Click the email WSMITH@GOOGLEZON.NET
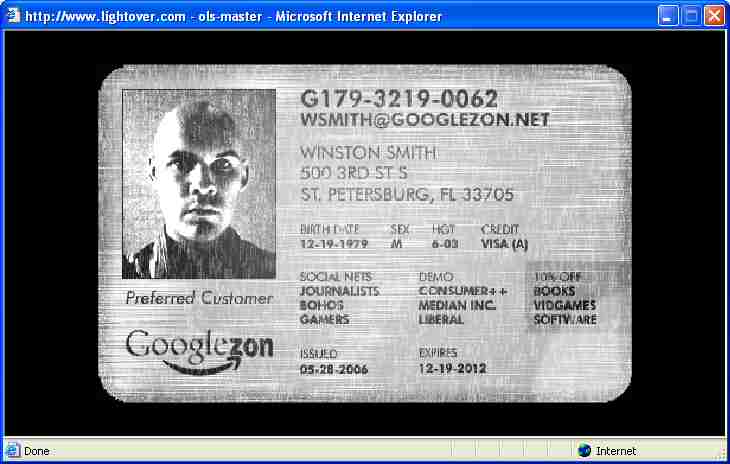730x464 pixels. click(x=425, y=120)
